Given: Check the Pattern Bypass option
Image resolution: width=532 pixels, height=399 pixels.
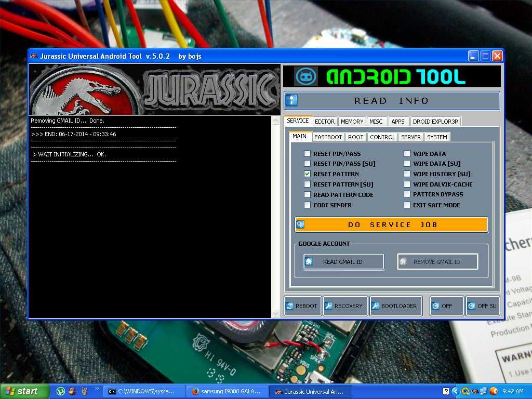Looking at the screenshot, I should pyautogui.click(x=407, y=194).
